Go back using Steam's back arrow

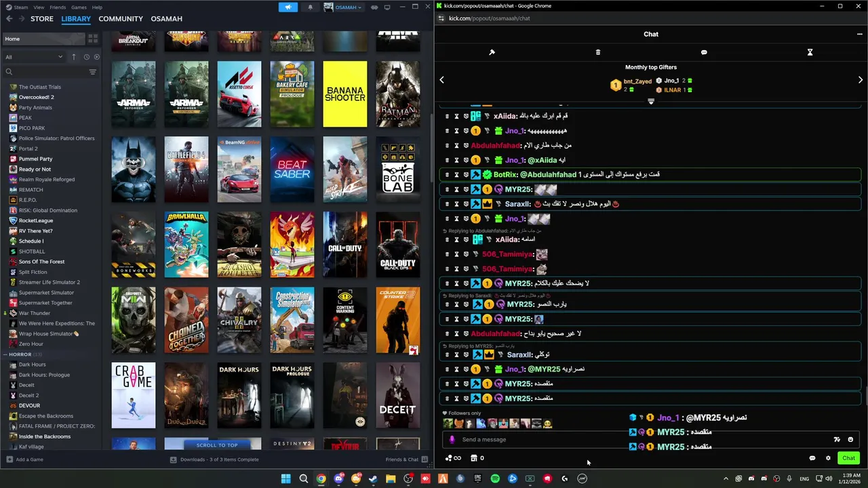(x=9, y=18)
